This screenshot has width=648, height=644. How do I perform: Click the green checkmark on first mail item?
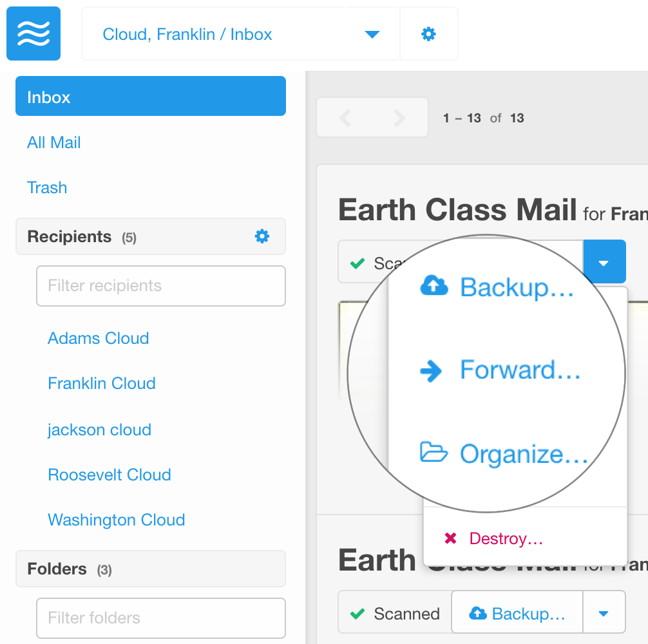click(x=357, y=263)
